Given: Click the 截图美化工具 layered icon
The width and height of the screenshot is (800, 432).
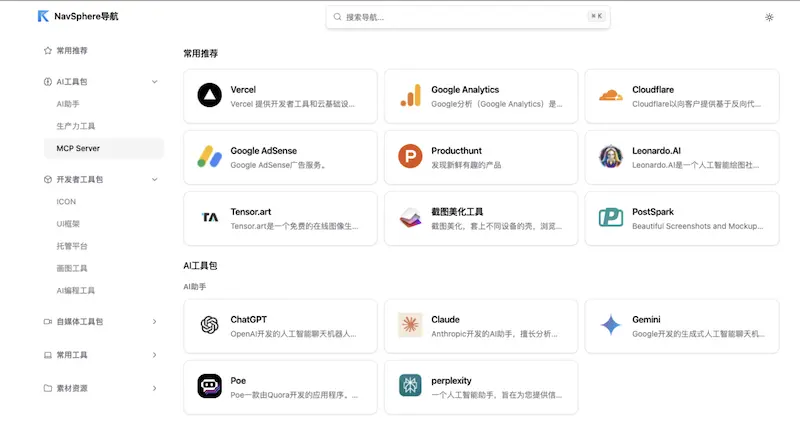Looking at the screenshot, I should pos(410,218).
